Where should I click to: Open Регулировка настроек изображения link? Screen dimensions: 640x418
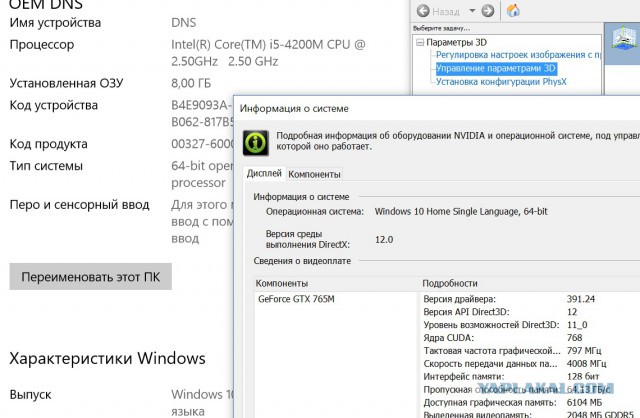coord(518,55)
